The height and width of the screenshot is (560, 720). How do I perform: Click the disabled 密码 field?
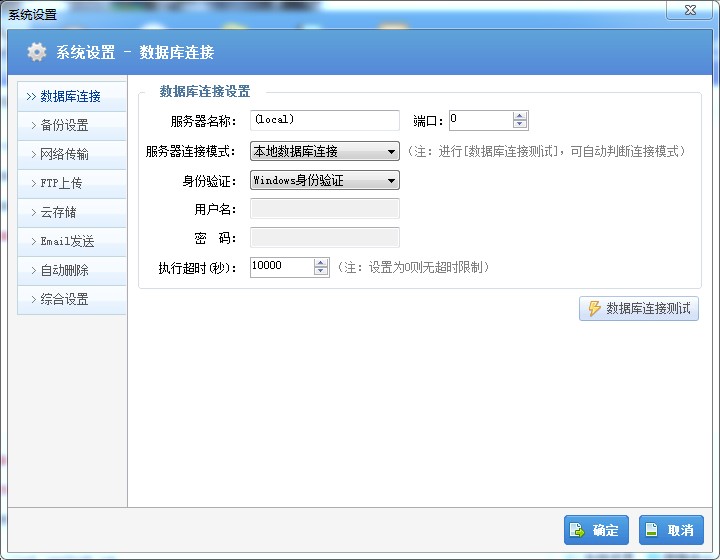[x=325, y=238]
